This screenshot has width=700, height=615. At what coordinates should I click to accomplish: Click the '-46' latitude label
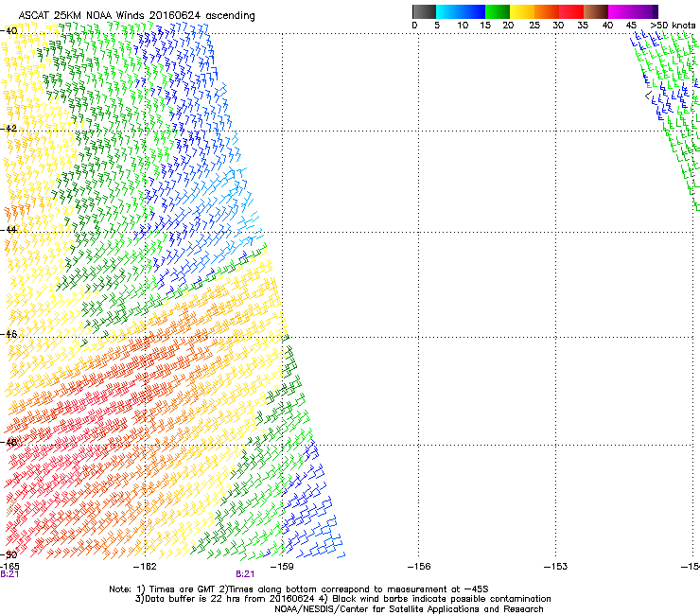pos(9,334)
